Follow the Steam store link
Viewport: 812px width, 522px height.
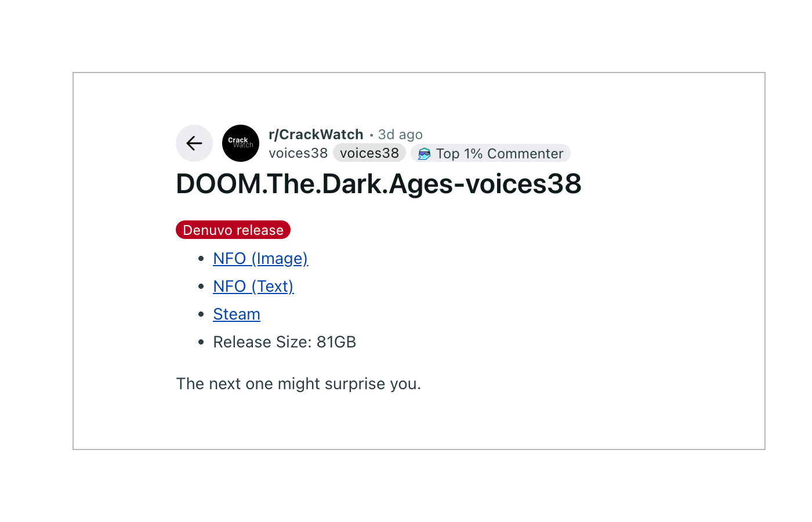pos(237,314)
